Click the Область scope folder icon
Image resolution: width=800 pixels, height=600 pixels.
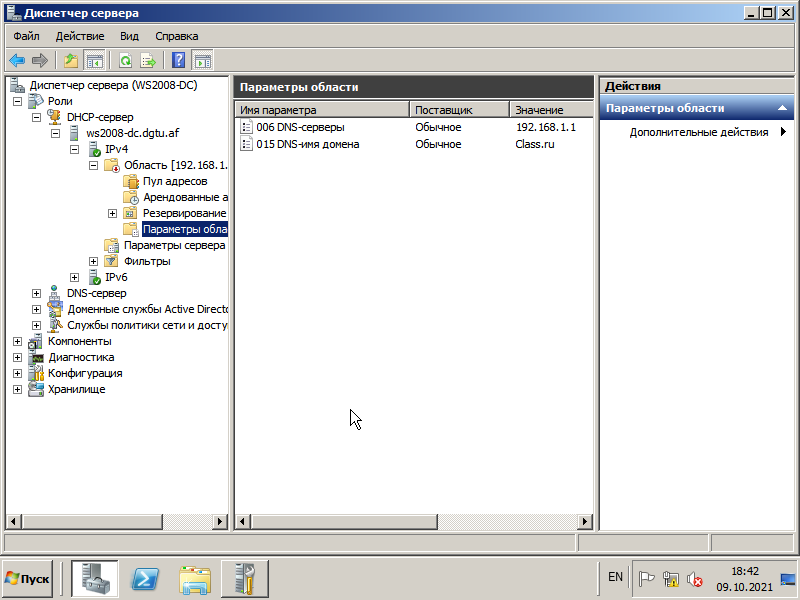tap(112, 165)
